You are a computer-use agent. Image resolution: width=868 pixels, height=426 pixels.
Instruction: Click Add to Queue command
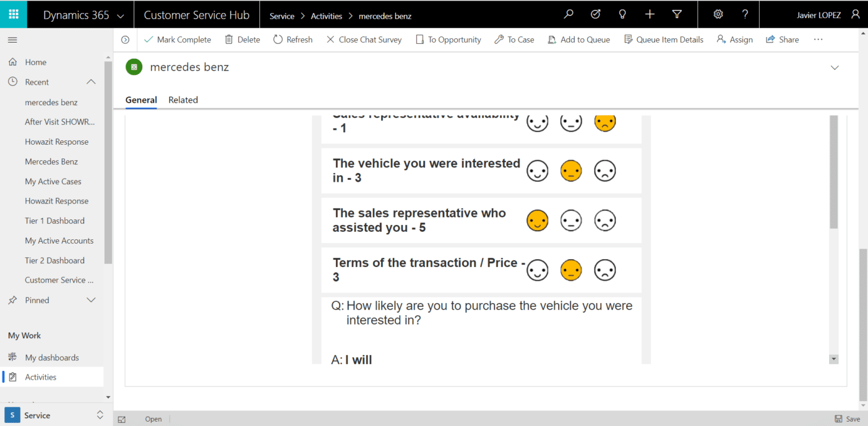[x=578, y=39]
